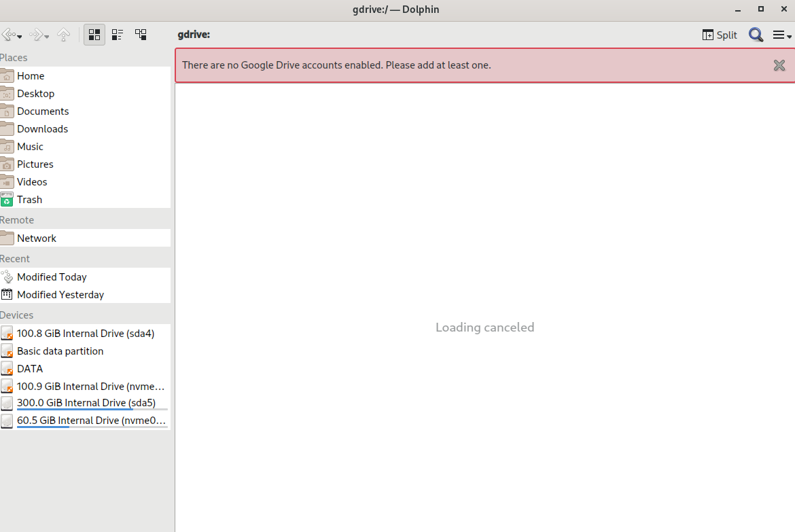
Task: Open the DATA drive device
Action: (x=30, y=368)
